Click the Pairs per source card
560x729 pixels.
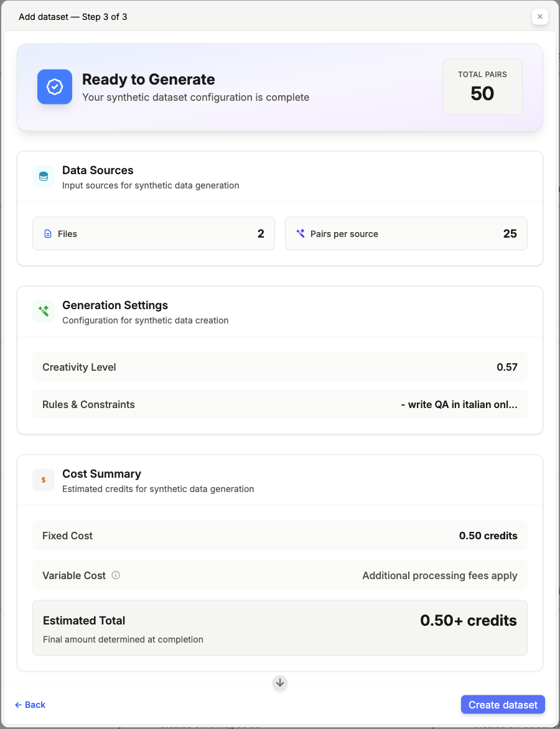(x=406, y=233)
